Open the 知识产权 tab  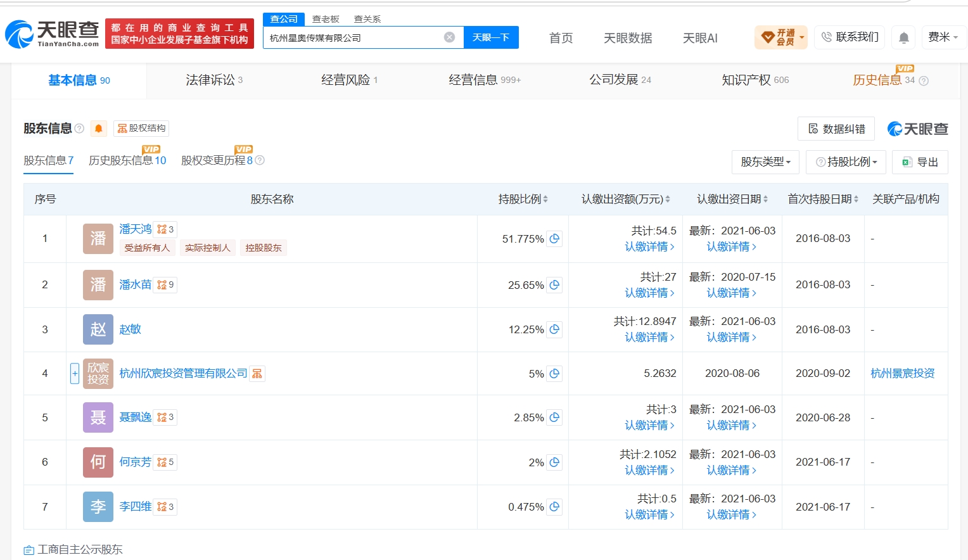point(755,80)
